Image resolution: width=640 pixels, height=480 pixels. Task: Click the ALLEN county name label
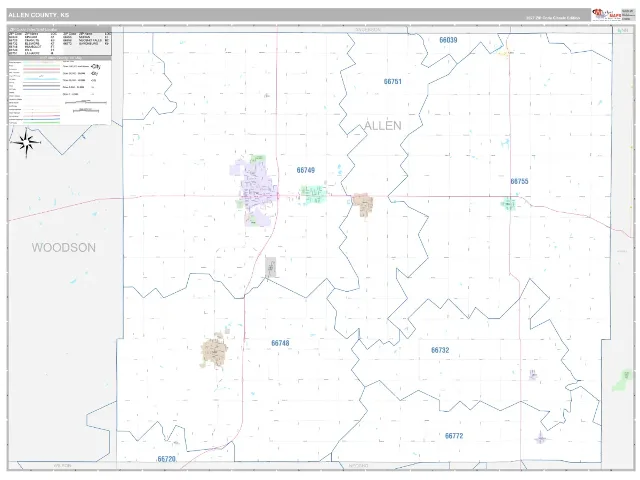tap(382, 126)
